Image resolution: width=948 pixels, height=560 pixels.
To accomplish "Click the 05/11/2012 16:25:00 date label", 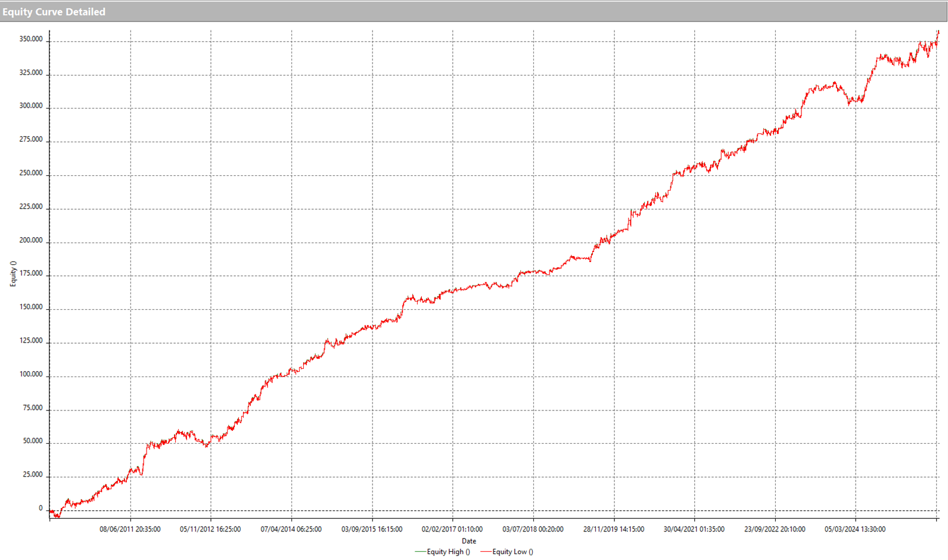I will coord(210,529).
